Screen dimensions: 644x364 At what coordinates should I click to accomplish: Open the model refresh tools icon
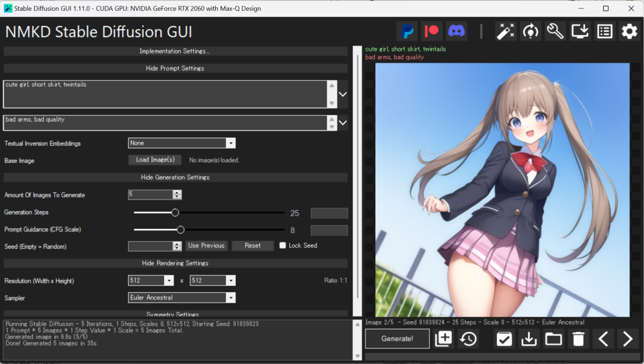tap(530, 32)
